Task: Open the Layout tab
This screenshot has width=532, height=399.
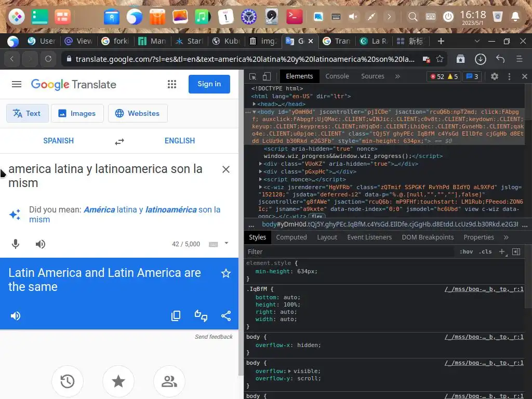Action: coord(327,237)
